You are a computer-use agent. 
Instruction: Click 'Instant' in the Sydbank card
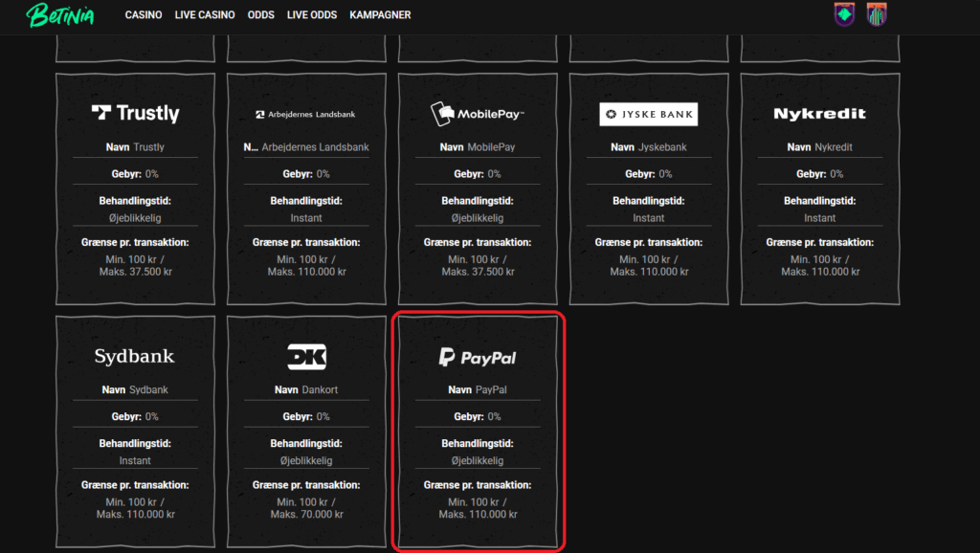135,460
